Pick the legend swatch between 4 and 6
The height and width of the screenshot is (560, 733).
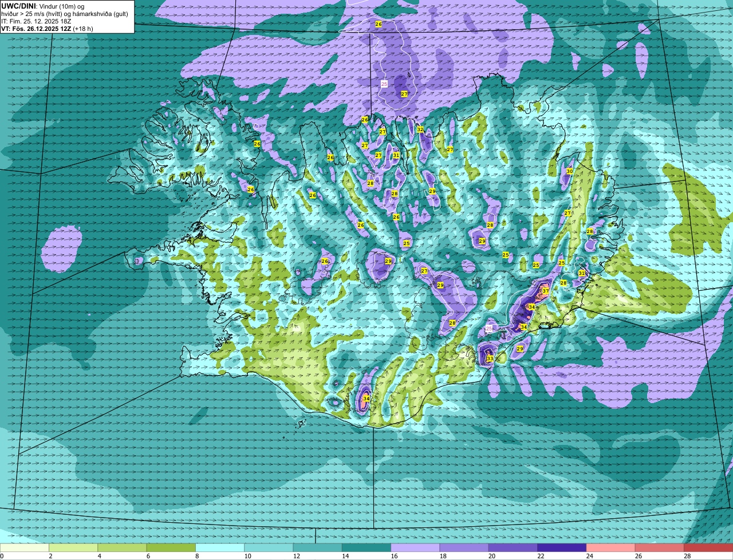tap(122, 548)
